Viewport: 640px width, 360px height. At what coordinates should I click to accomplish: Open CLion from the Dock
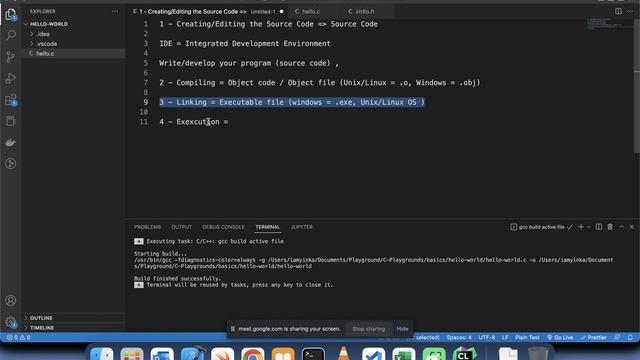click(x=464, y=354)
